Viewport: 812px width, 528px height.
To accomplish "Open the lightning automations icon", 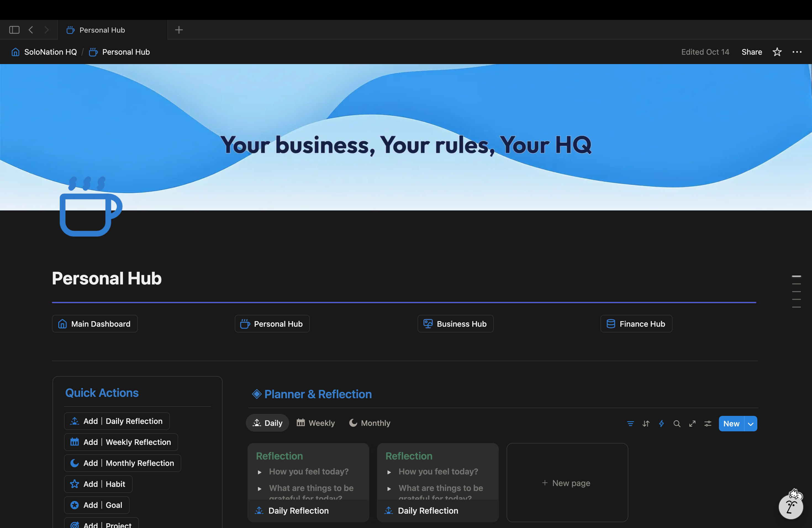I will 661,424.
